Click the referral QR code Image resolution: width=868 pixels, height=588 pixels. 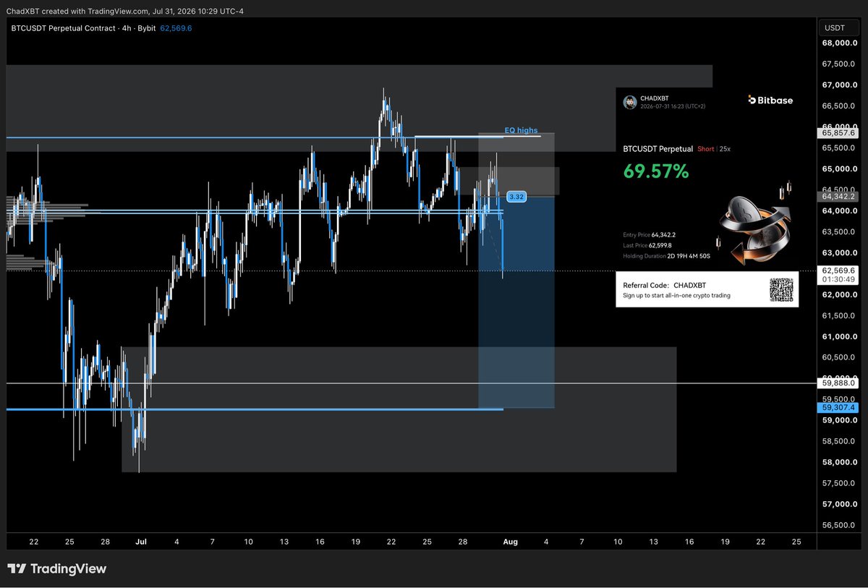click(781, 289)
